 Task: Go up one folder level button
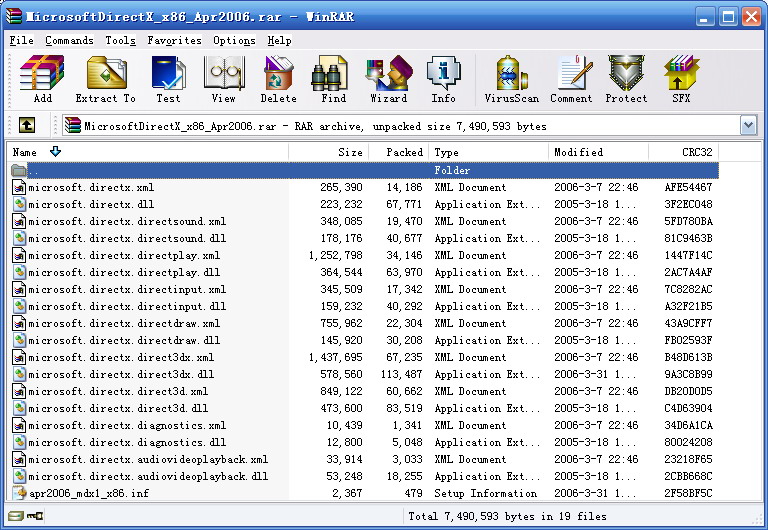27,125
